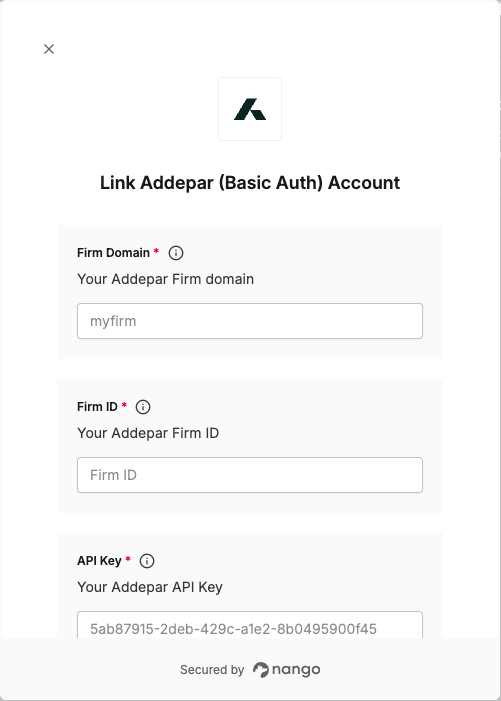Show info tooltip for Firm ID
The height and width of the screenshot is (701, 501).
[143, 407]
